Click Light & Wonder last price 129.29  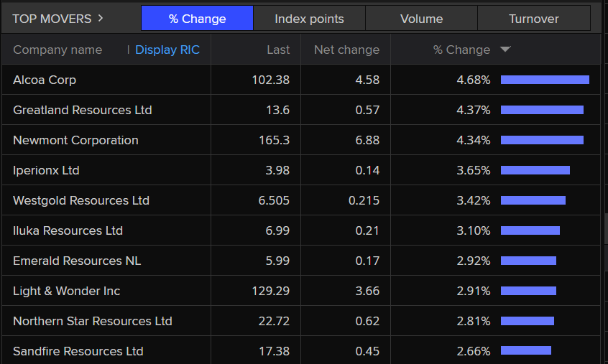click(x=271, y=291)
